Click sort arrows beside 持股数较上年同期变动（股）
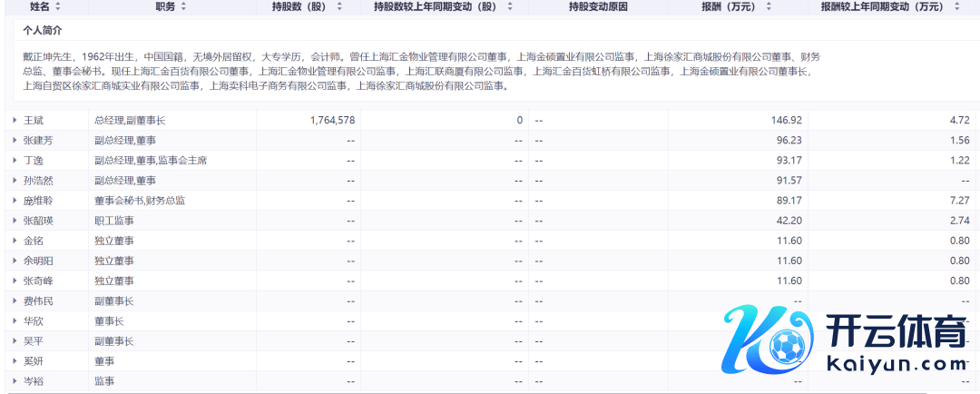980x394 pixels. tap(510, 6)
